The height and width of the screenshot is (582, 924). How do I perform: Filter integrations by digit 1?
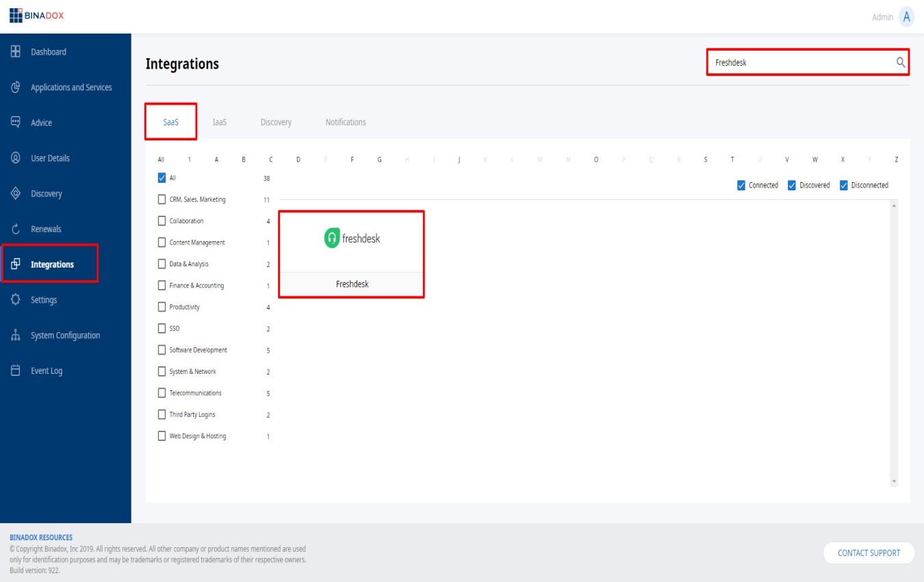click(x=190, y=160)
